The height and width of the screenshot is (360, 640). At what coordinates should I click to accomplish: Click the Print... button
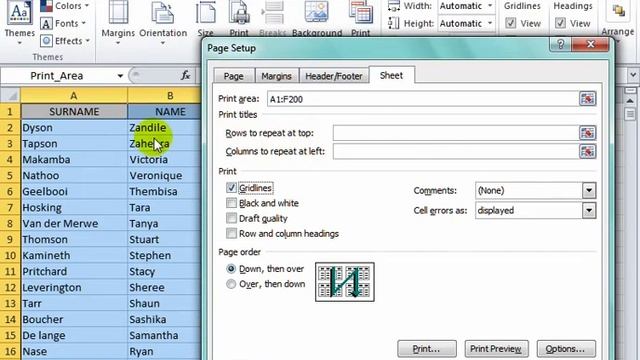click(427, 349)
